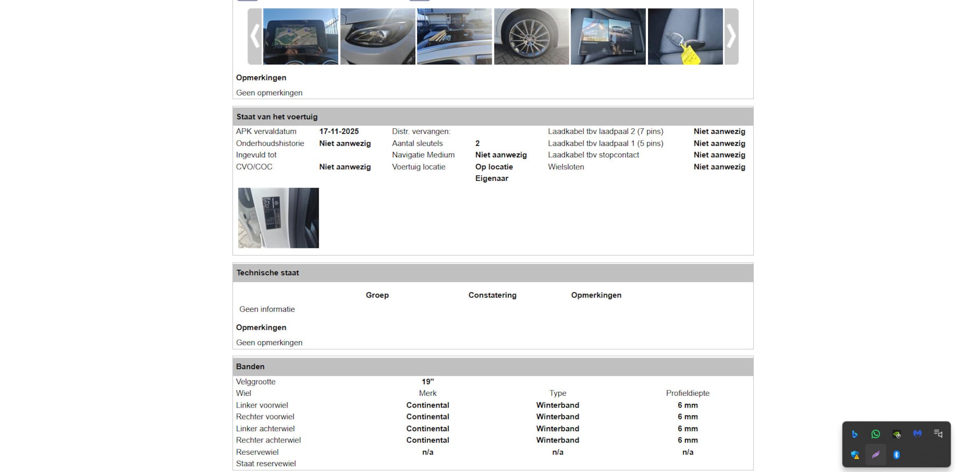Open the navigation screen photo thumbnail
Image resolution: width=980 pixels, height=472 pixels.
(x=300, y=36)
